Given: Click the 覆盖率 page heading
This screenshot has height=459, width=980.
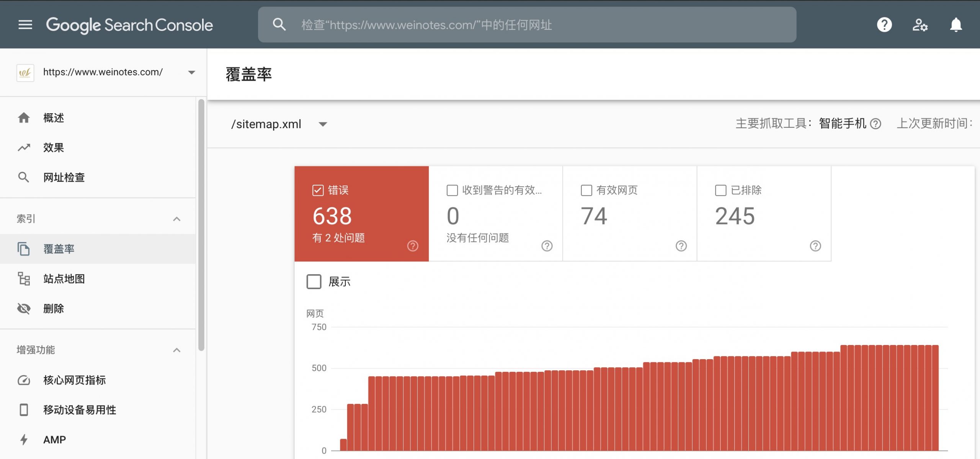Looking at the screenshot, I should (249, 74).
